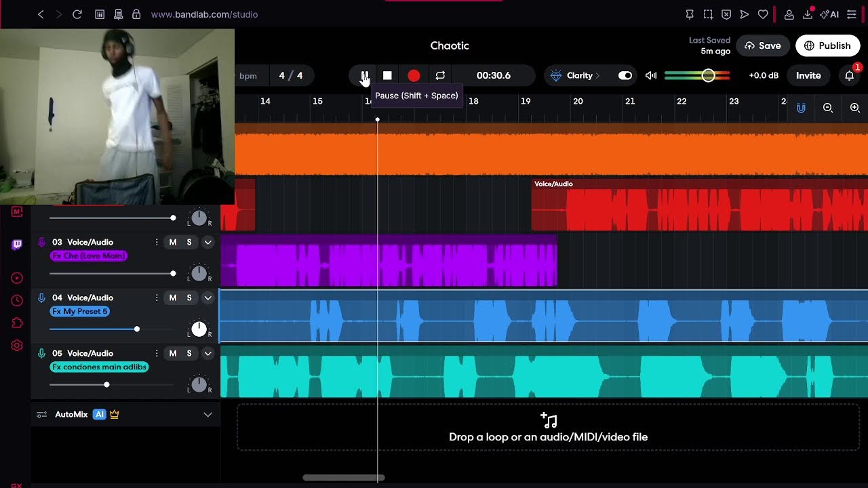
Task: Open extensions puzzle sidebar icon
Action: point(17,323)
